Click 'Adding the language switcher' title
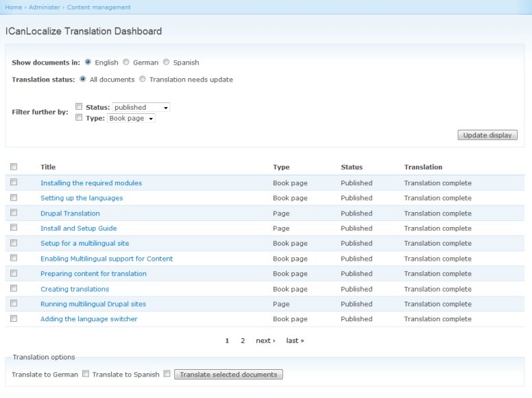Image resolution: width=532 pixels, height=398 pixels. click(x=88, y=319)
